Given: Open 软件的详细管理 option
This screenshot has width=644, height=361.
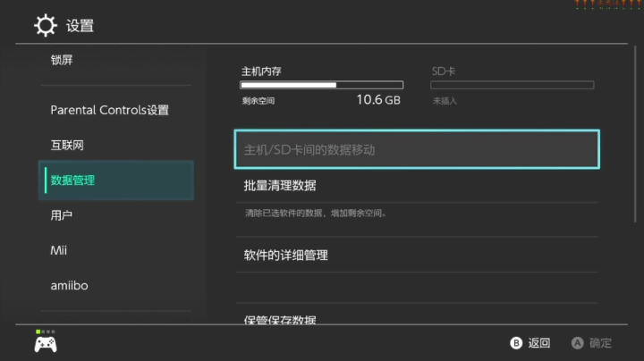Looking at the screenshot, I should click(x=417, y=256).
